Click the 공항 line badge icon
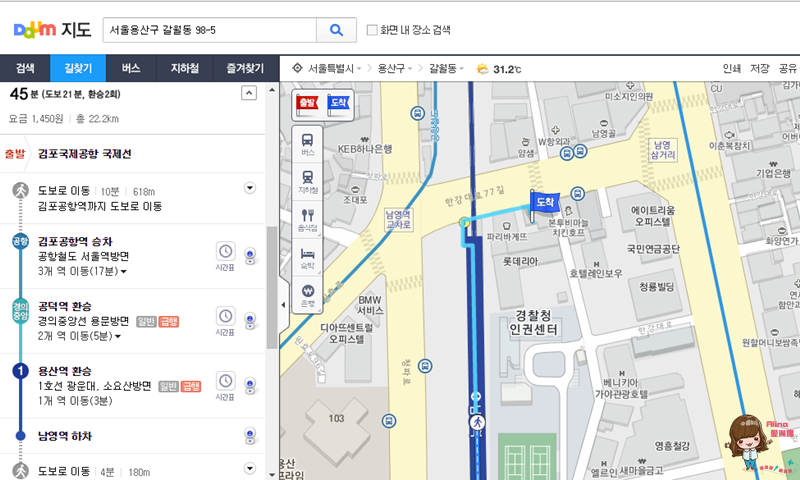 (20, 241)
